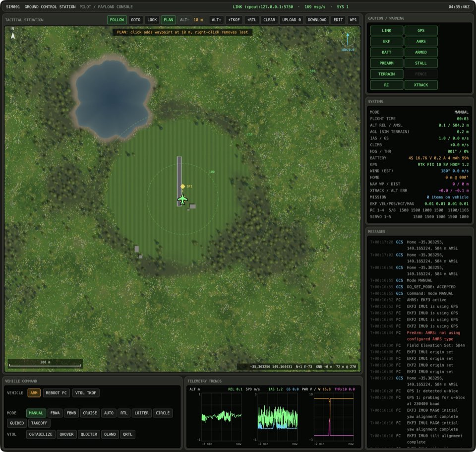Click the dimmed FENCE indicator
Image resolution: width=476 pixels, height=452 pixels.
coord(421,74)
